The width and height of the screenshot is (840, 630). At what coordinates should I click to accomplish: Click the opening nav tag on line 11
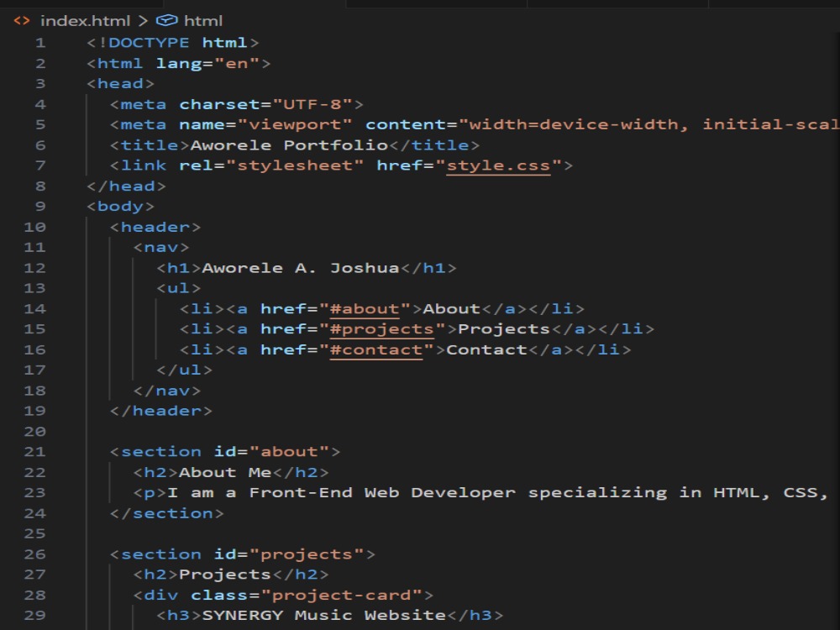161,248
